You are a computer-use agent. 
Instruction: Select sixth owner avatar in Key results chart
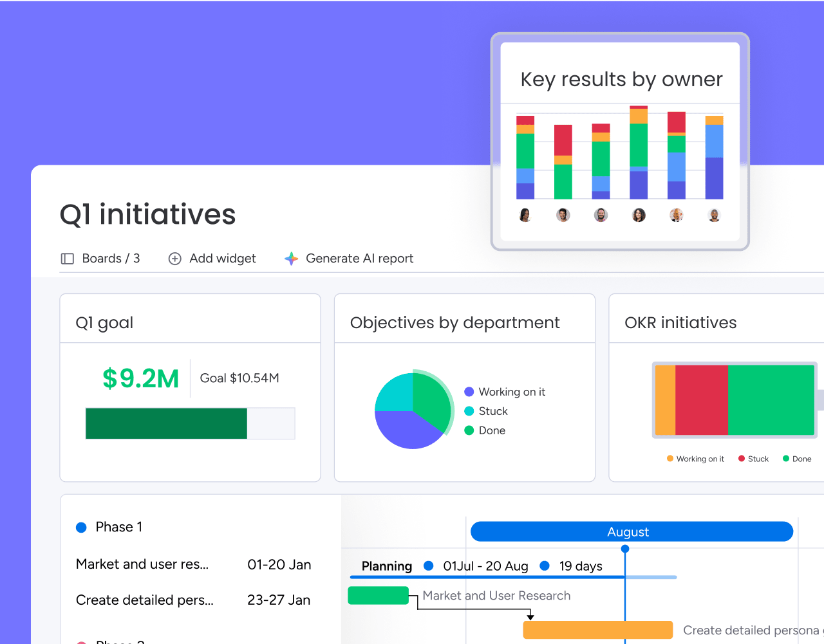coord(714,215)
